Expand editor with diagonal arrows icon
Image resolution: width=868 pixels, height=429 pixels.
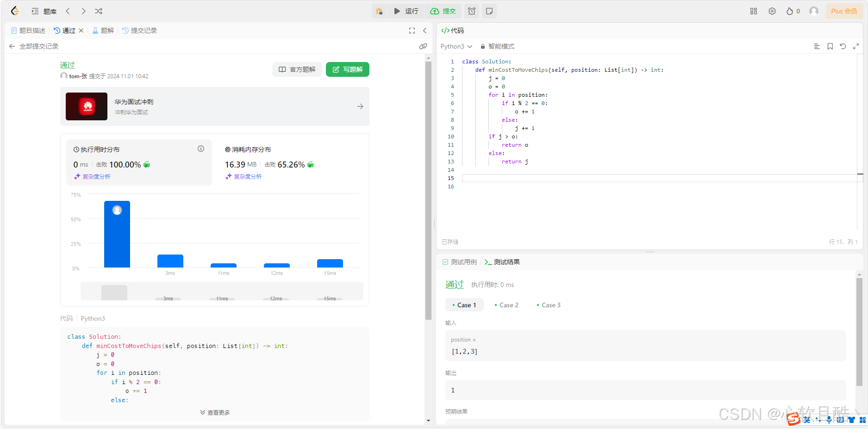856,46
